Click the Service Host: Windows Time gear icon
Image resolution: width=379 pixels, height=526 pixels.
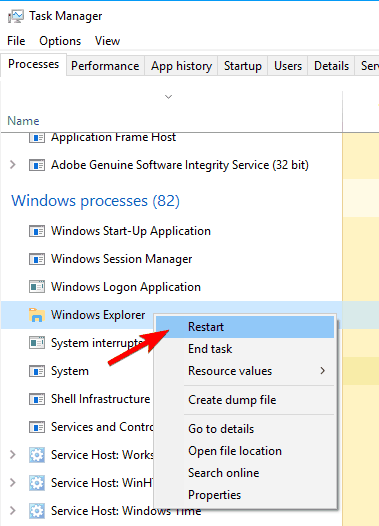(37, 511)
